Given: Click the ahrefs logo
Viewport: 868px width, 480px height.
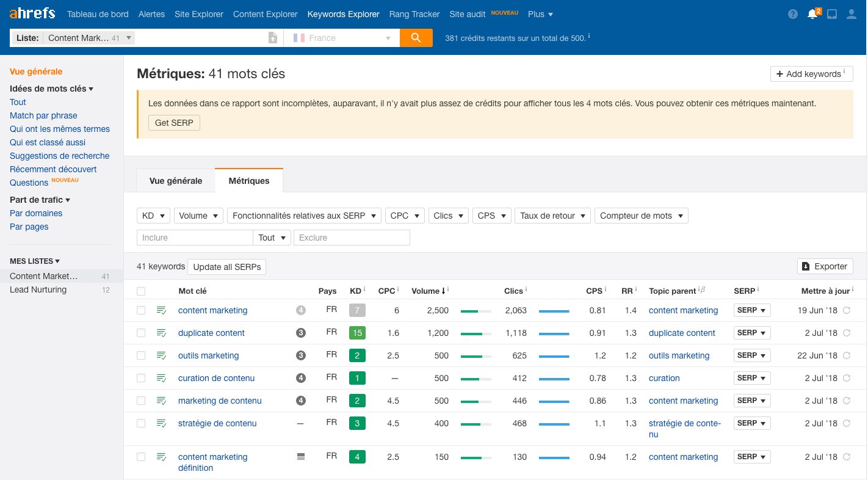Looking at the screenshot, I should pyautogui.click(x=32, y=13).
